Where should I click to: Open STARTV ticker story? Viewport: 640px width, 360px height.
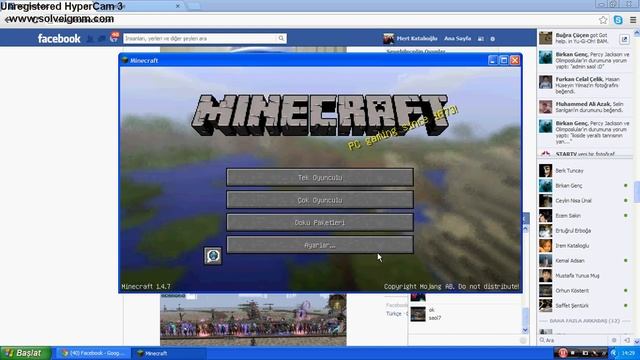click(585, 154)
